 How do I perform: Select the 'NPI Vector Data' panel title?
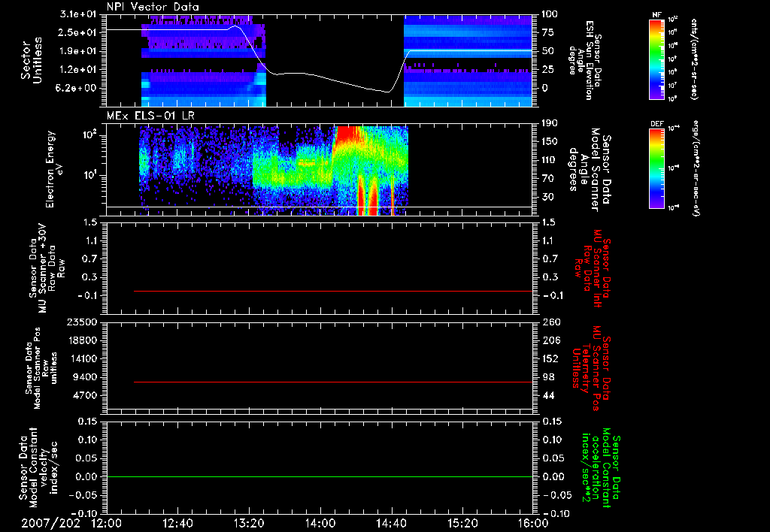point(153,7)
